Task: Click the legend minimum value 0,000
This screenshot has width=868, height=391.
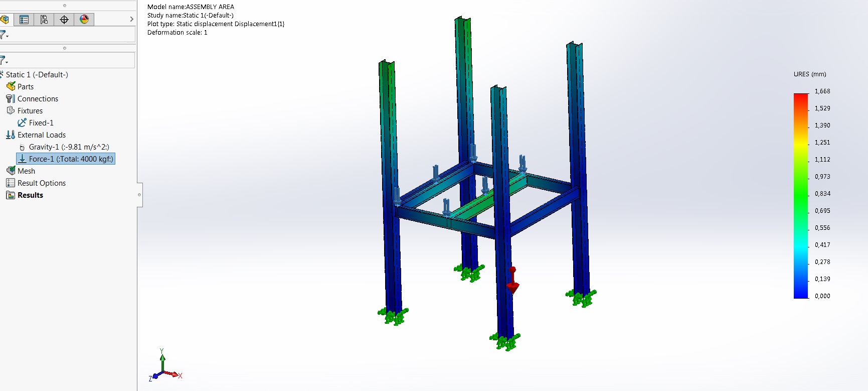Action: [822, 296]
